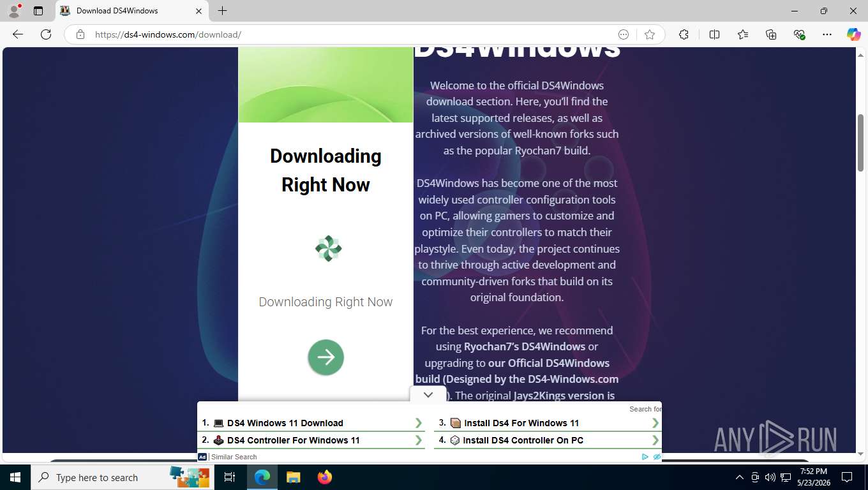The image size is (868, 490).
Task: Show hidden system tray icons
Action: pyautogui.click(x=740, y=477)
